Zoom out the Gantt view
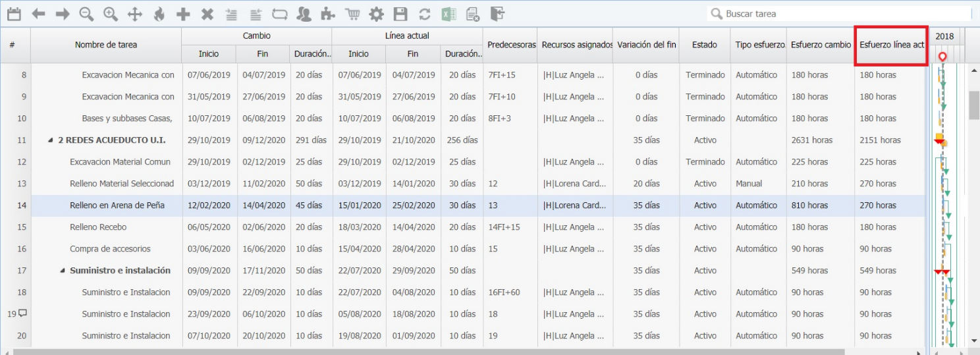 click(86, 13)
